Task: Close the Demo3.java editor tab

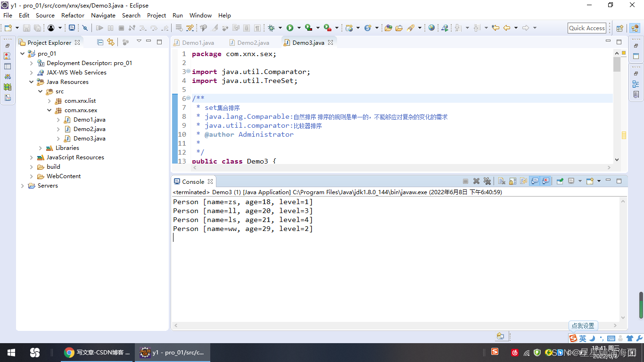Action: coord(330,42)
